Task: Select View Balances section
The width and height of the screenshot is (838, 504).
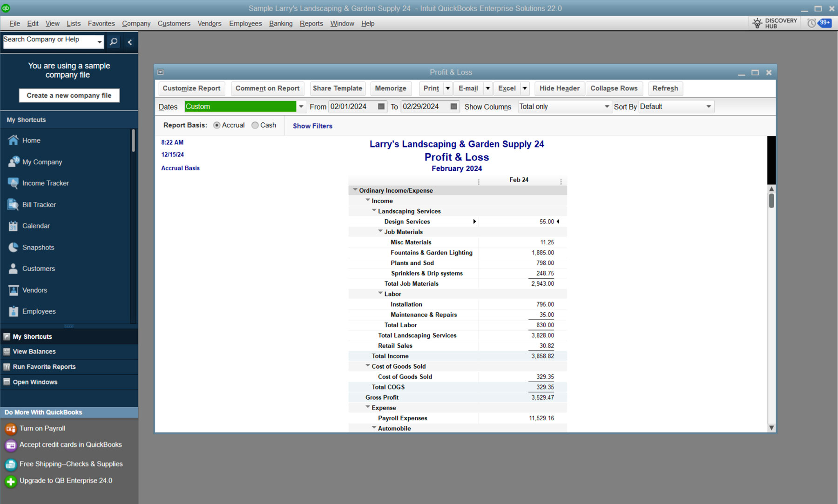Action: 69,351
